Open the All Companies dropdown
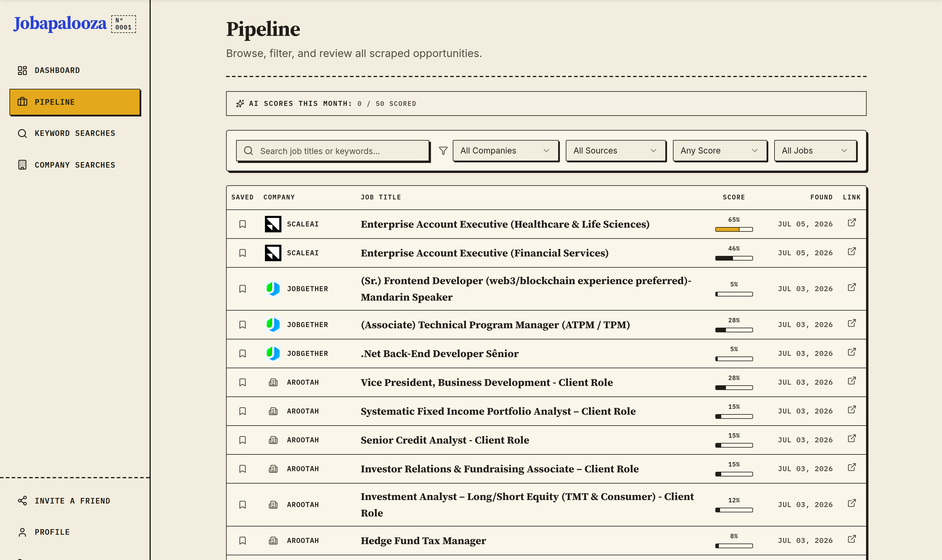Image resolution: width=942 pixels, height=560 pixels. click(x=505, y=151)
